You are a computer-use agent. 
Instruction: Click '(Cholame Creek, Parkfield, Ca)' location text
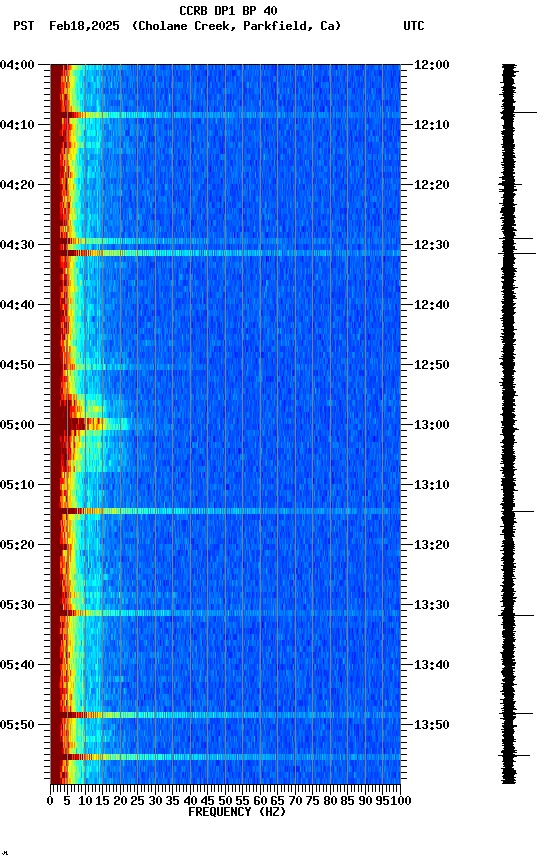coord(236,26)
